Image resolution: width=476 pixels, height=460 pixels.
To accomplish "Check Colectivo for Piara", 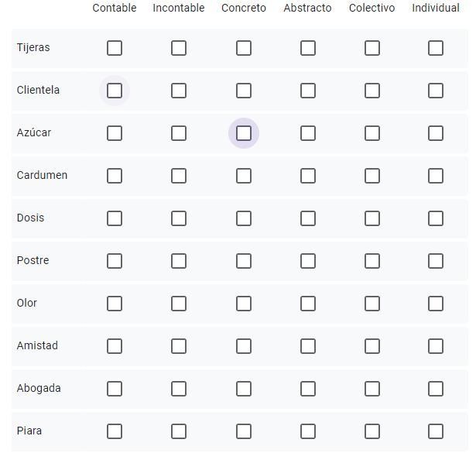I will [x=372, y=431].
